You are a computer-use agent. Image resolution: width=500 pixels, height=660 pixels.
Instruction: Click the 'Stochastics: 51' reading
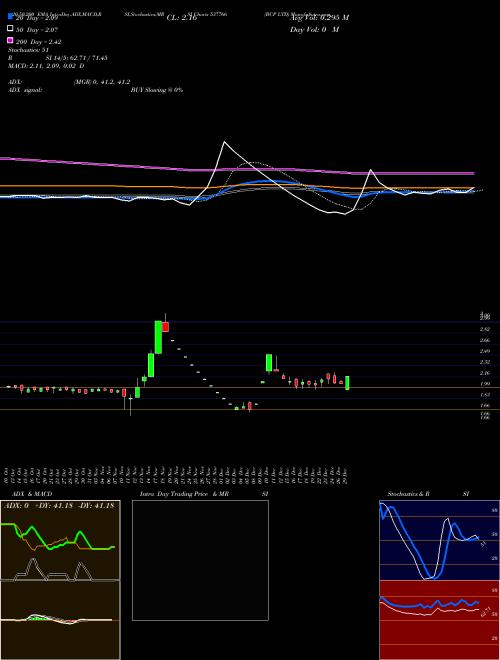tap(28, 50)
